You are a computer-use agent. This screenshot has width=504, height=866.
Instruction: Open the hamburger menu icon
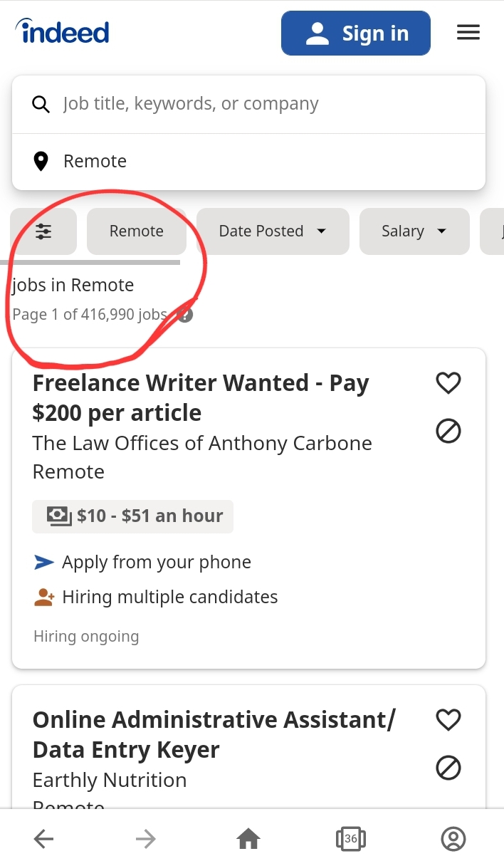tap(468, 33)
